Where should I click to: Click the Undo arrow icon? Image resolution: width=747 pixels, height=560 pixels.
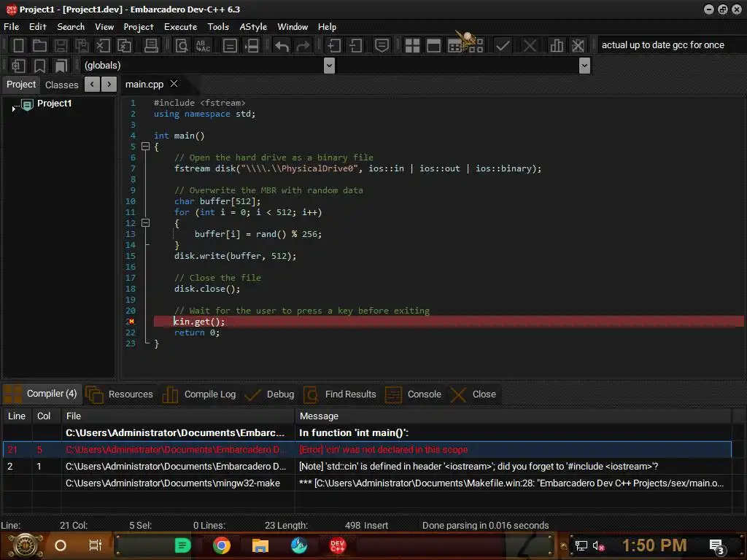coord(282,46)
